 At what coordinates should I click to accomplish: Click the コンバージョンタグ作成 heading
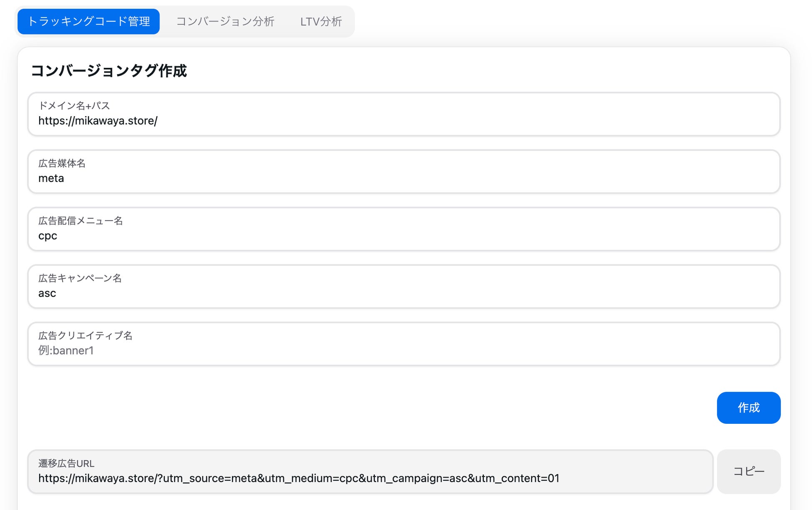pyautogui.click(x=109, y=71)
